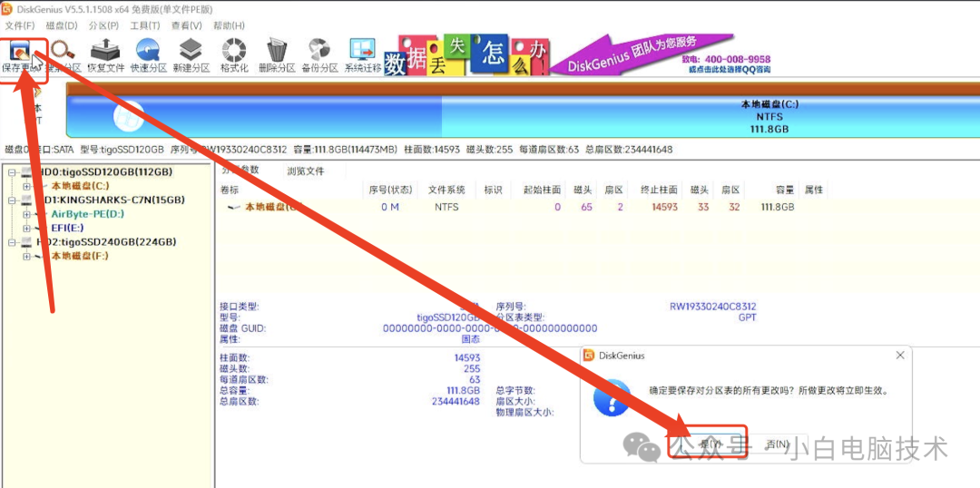
Task: Click the disk icon of HD1:KINGSHARKS-C7N
Action: point(28,200)
